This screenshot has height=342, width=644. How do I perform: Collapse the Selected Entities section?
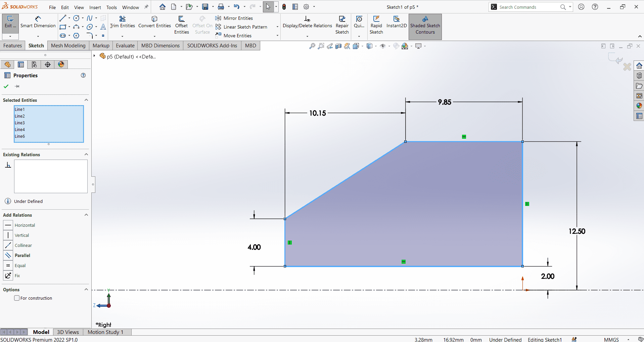click(x=86, y=100)
